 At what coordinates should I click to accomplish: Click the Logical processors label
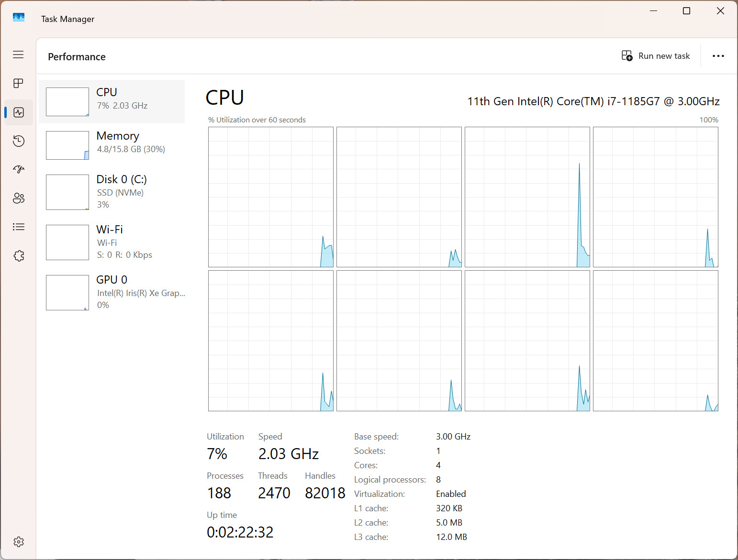point(390,480)
